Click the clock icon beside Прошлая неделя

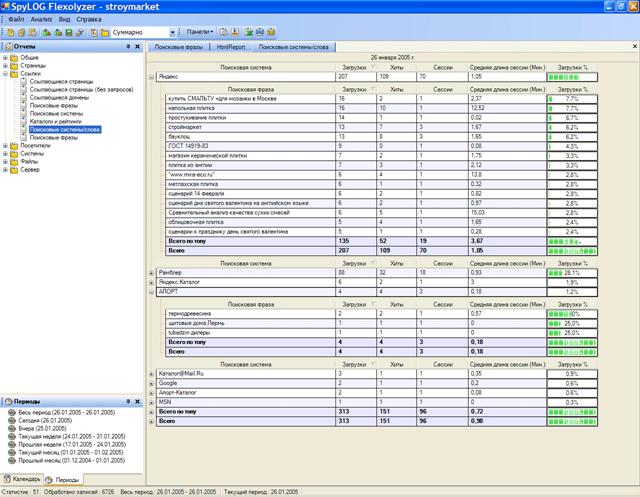click(x=11, y=444)
